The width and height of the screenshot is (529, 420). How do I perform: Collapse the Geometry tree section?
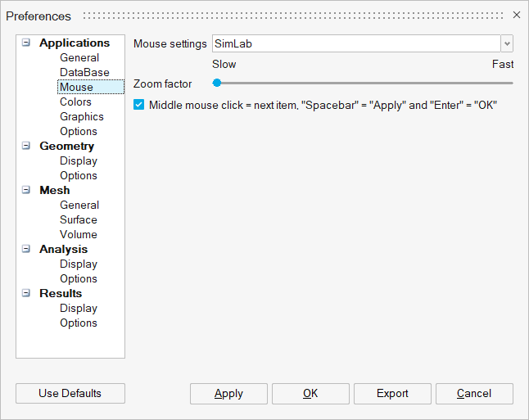click(x=26, y=147)
